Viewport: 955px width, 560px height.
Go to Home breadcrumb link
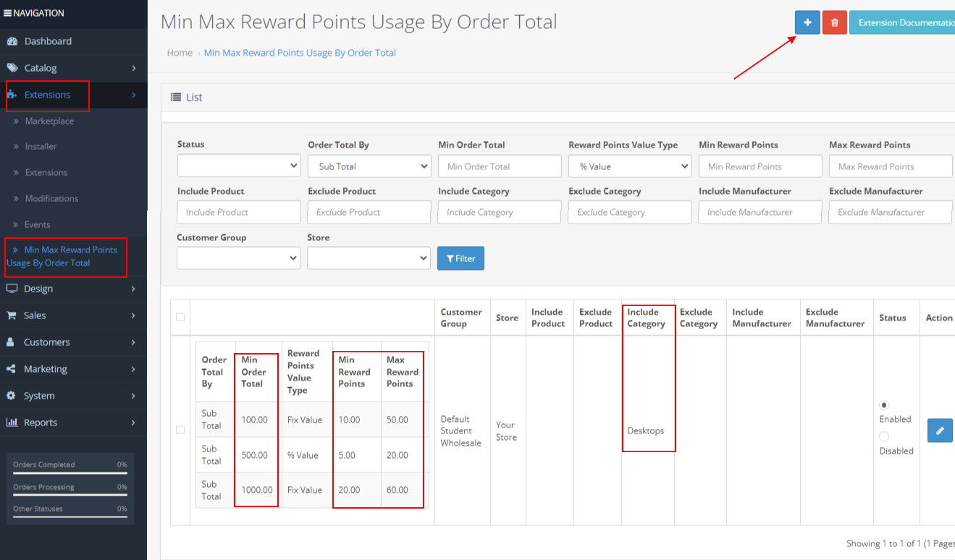tap(180, 53)
